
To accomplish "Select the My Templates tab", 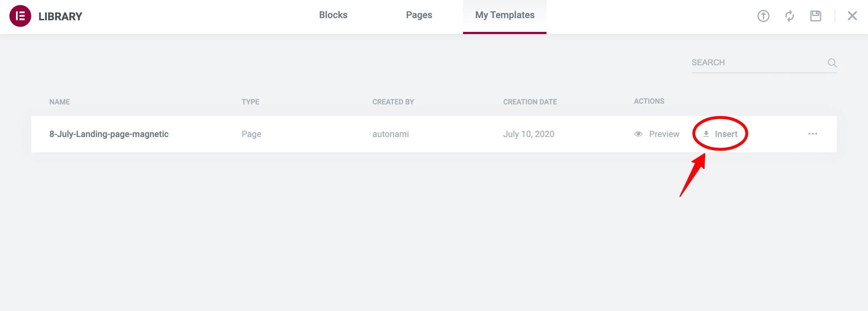I will 505,15.
